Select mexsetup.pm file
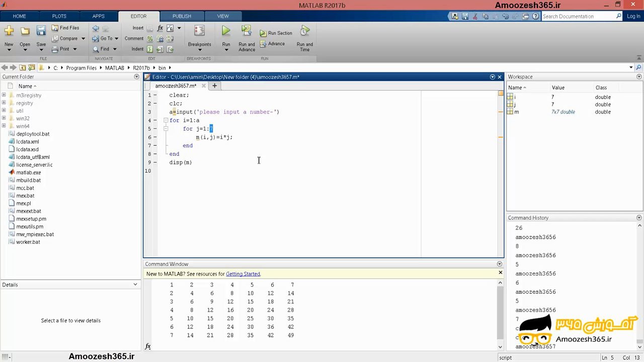This screenshot has width=644, height=362. coord(31,219)
